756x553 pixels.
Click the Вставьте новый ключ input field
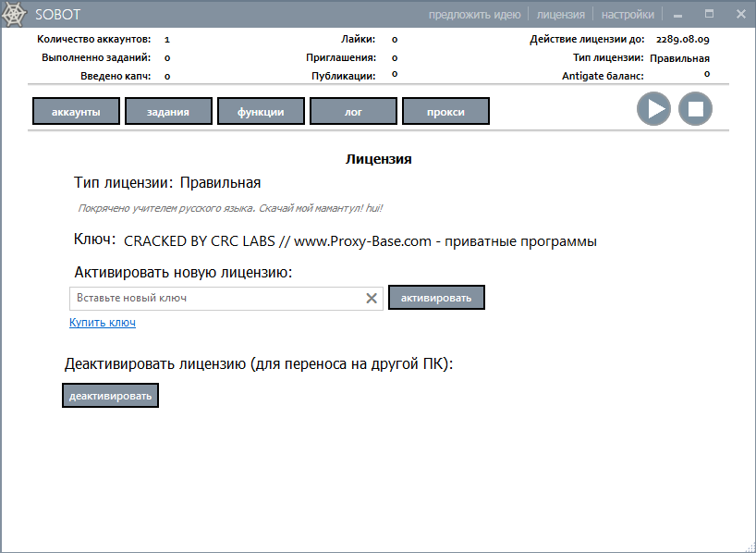pyautogui.click(x=213, y=298)
